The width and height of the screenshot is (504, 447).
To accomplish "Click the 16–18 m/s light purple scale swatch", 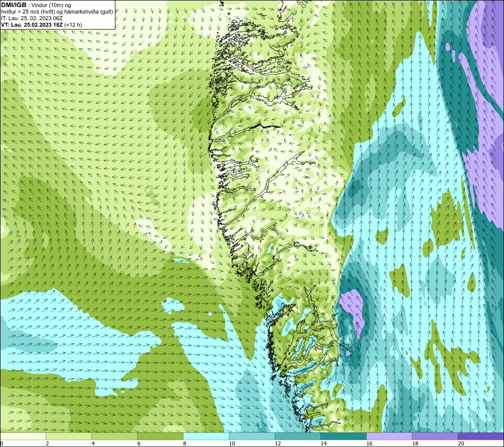I will (389, 436).
